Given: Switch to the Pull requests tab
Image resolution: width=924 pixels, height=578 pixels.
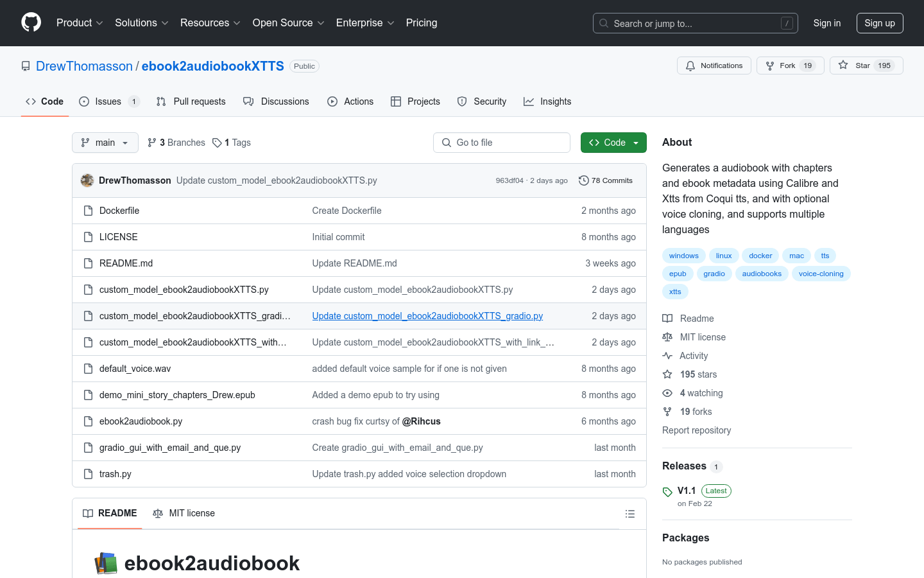Looking at the screenshot, I should click(x=191, y=101).
